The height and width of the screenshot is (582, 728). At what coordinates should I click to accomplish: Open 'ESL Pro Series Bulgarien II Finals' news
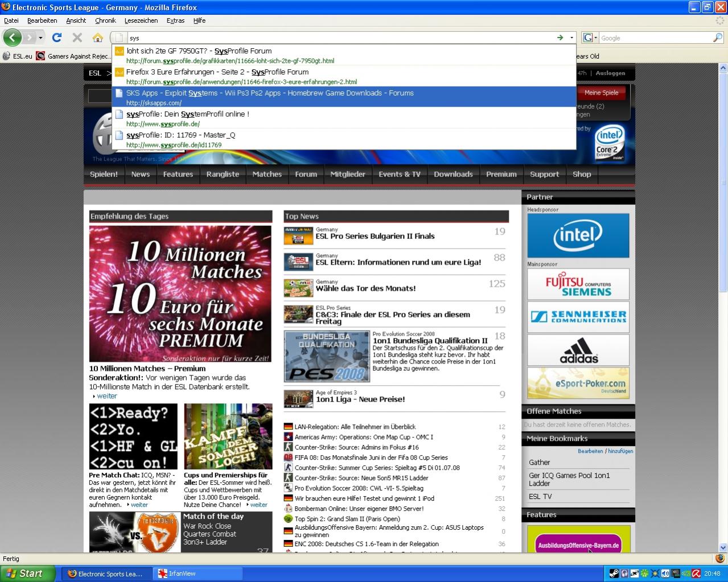(x=375, y=236)
